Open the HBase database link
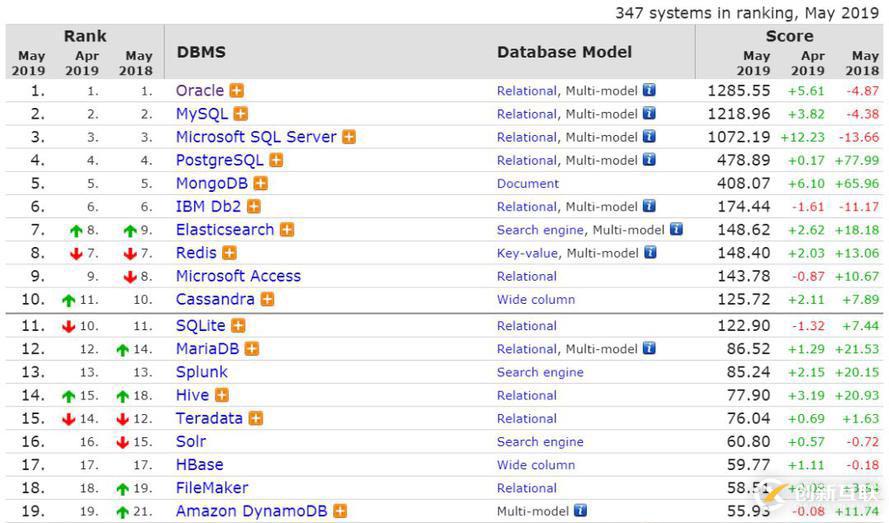889x523 pixels. 199,464
